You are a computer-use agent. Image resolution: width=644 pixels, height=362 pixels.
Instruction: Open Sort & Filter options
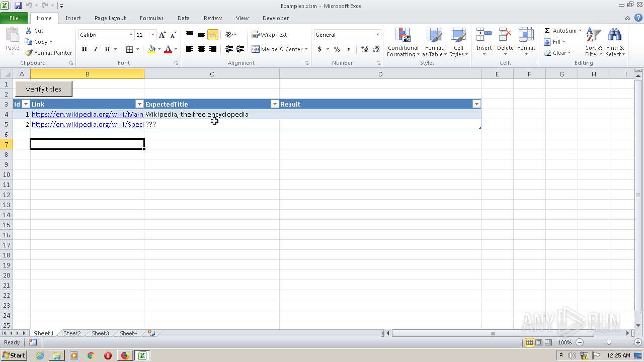(594, 42)
